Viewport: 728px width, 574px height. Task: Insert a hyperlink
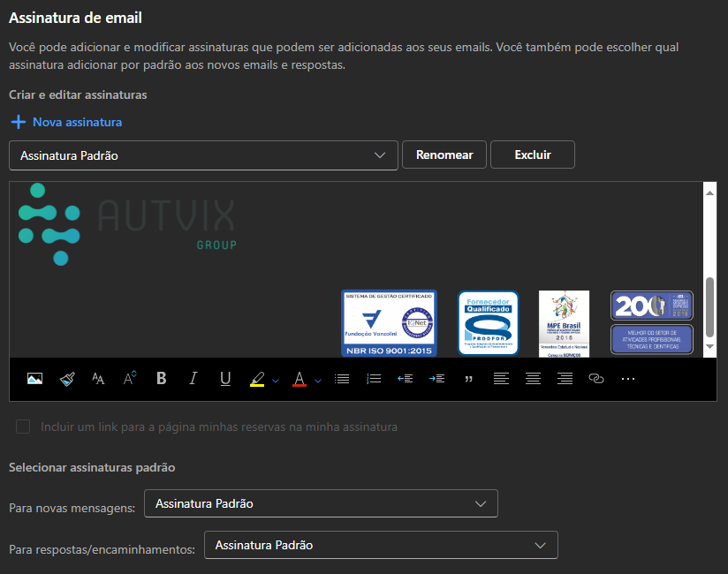(596, 379)
